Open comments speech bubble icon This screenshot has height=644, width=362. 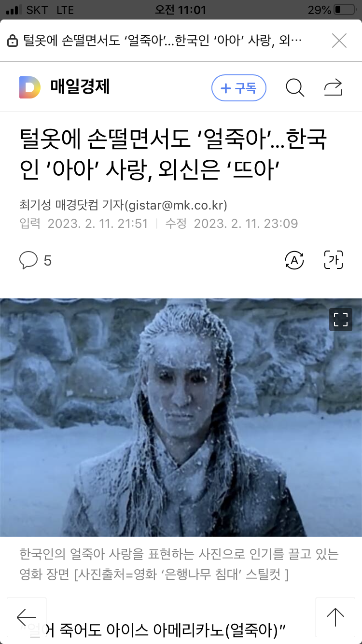pyautogui.click(x=28, y=261)
